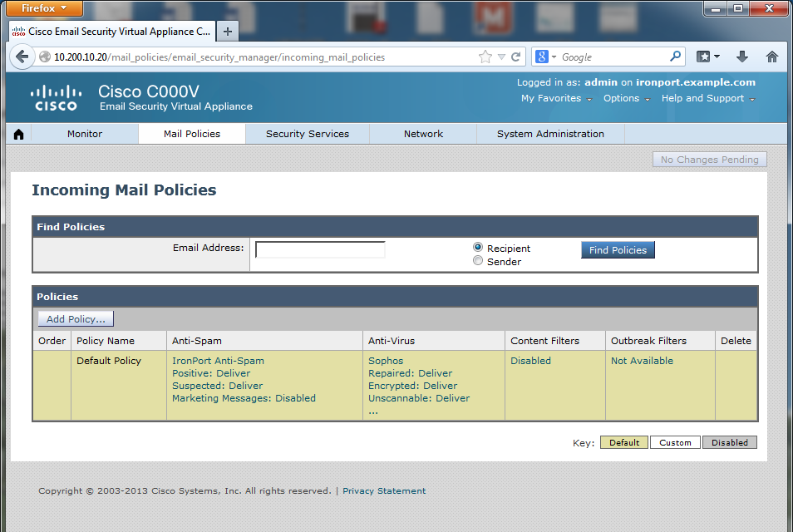Click the Default key color swatch
793x532 pixels.
click(624, 442)
